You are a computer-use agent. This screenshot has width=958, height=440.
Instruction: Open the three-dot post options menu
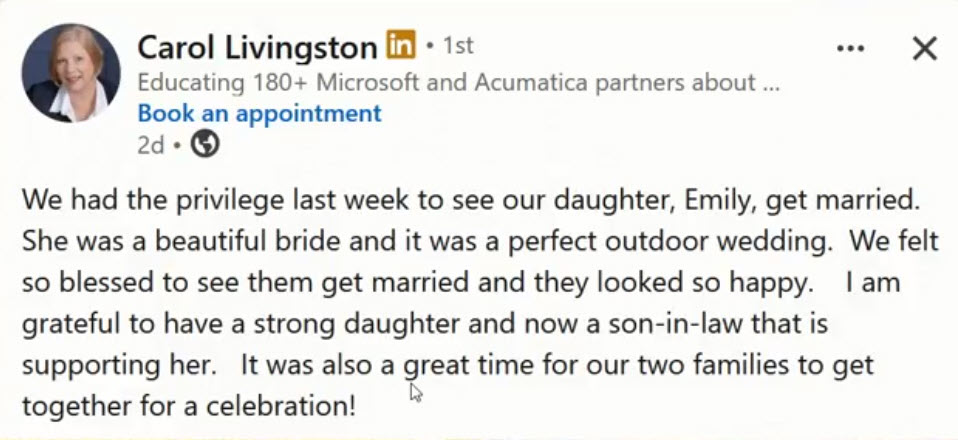point(850,49)
